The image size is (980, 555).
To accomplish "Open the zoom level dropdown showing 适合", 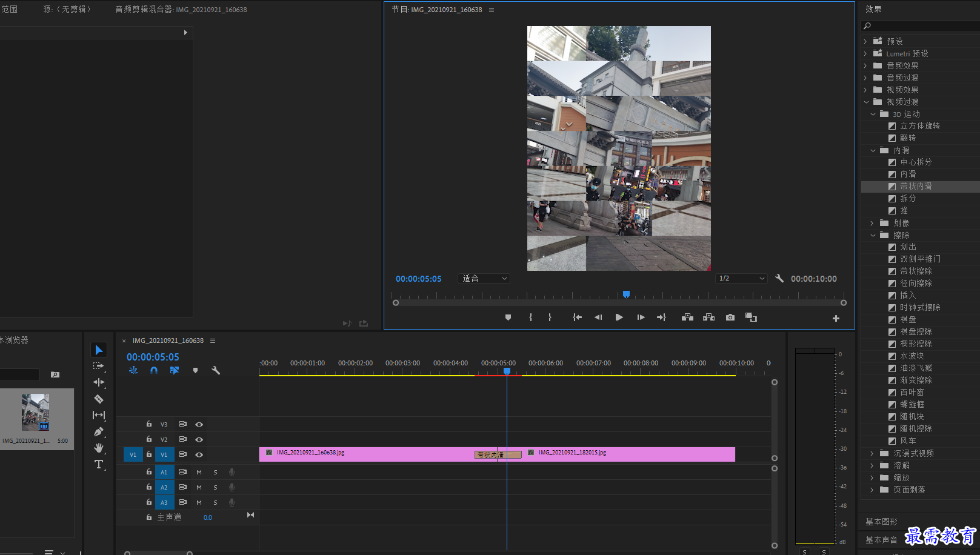I will point(484,279).
